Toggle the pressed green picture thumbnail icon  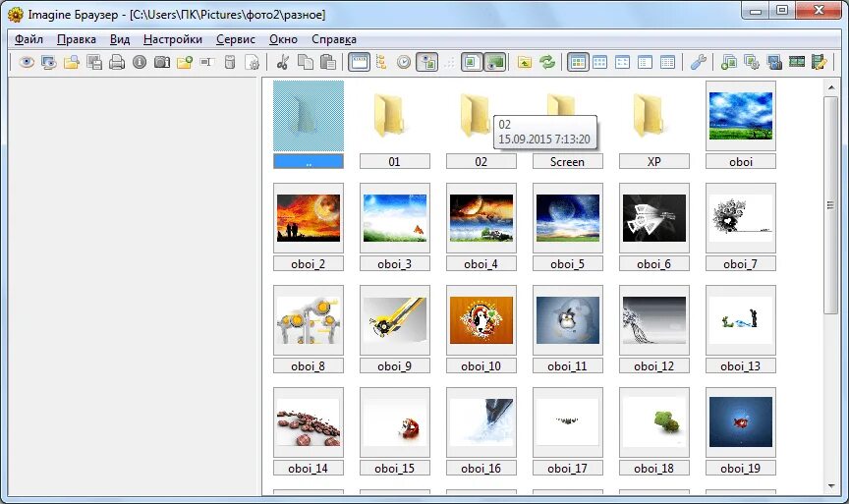[x=495, y=63]
